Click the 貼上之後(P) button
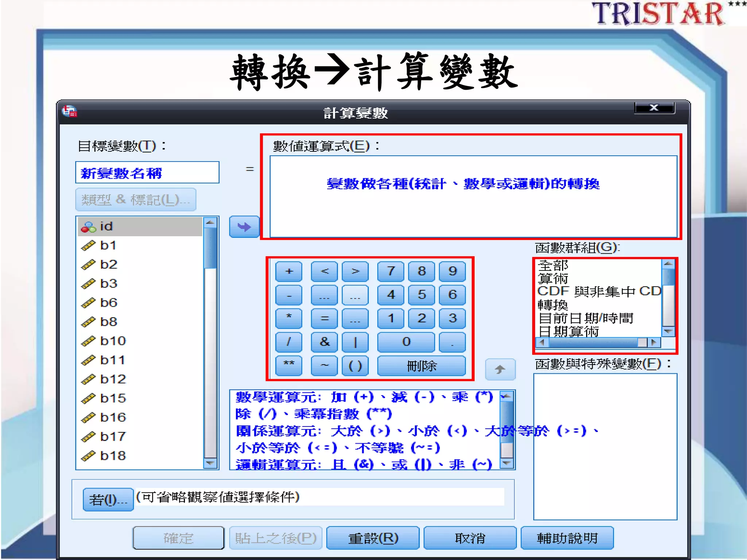Image resolution: width=747 pixels, height=560 pixels. tap(276, 538)
